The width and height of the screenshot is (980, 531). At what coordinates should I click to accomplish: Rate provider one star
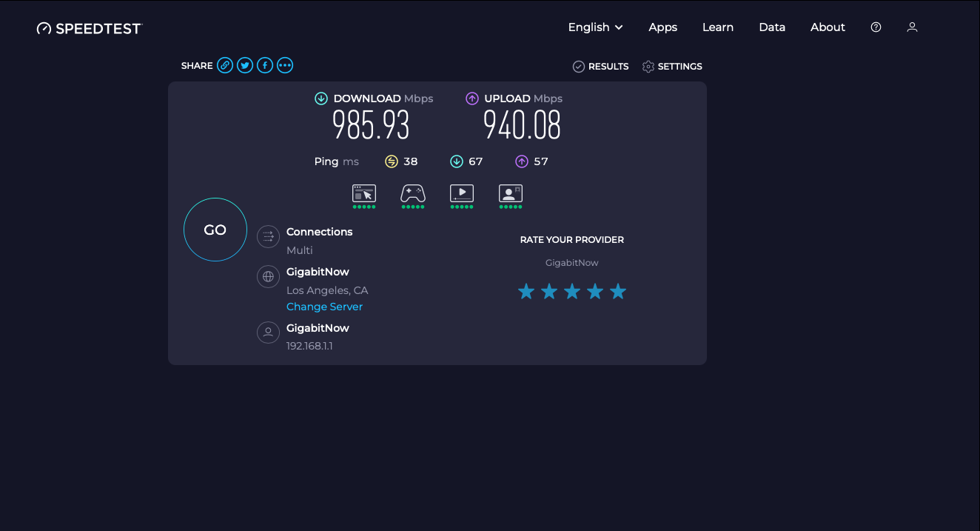(x=526, y=291)
